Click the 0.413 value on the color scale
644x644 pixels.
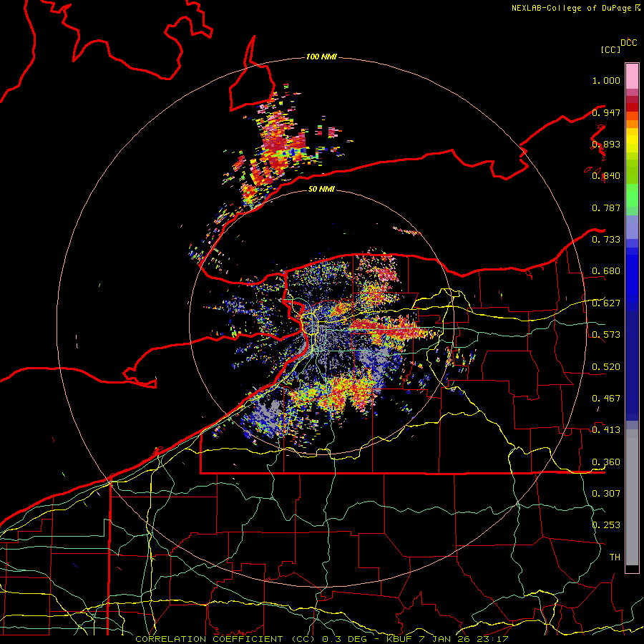pos(606,430)
